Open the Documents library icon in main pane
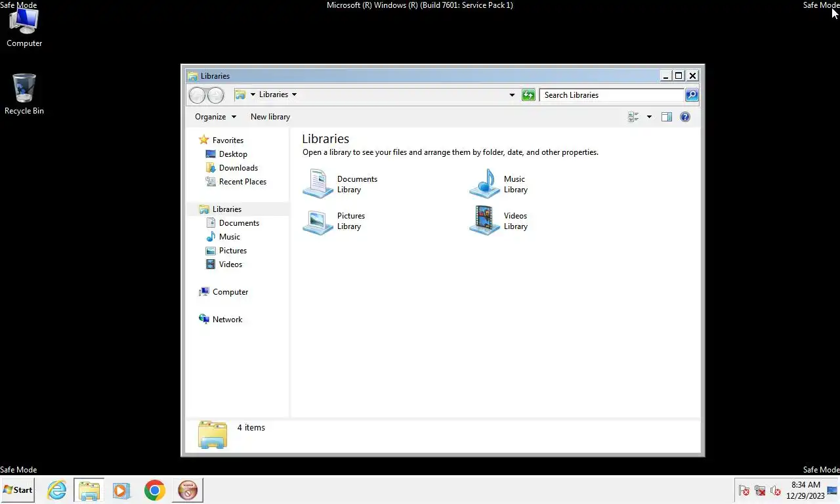 pyautogui.click(x=318, y=184)
